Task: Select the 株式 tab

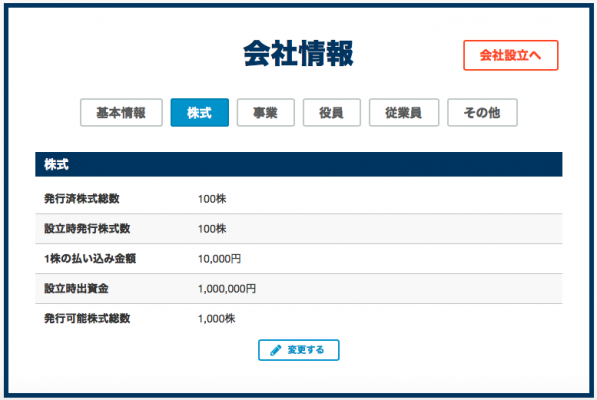Action: [200, 113]
